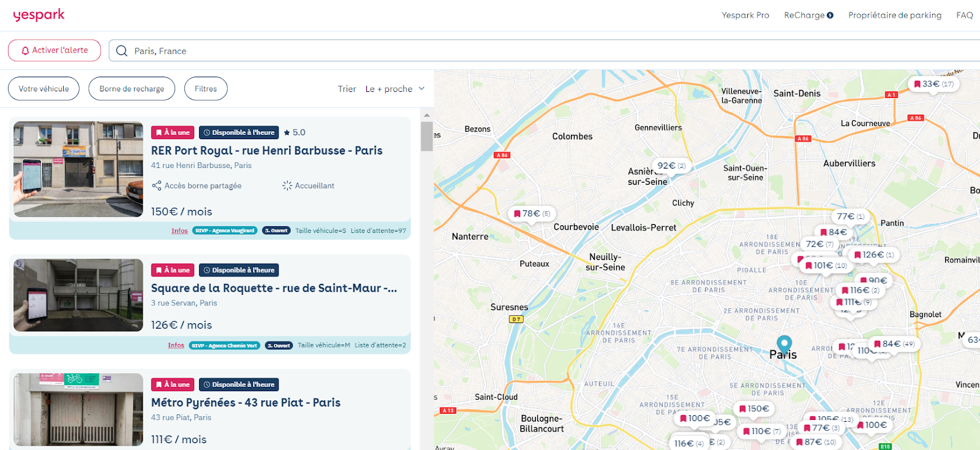
Task: Open the Filtres button
Action: [x=206, y=89]
